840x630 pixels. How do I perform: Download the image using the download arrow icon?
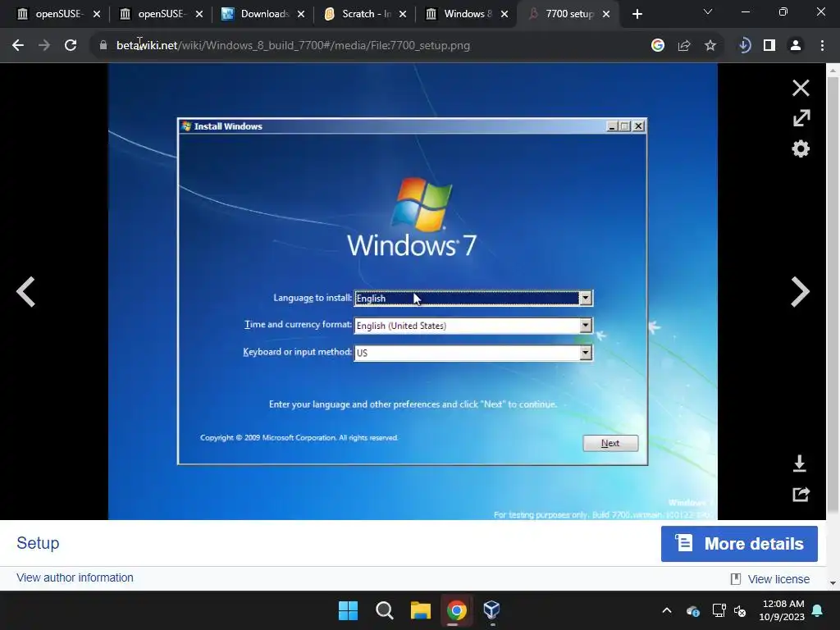tap(799, 463)
